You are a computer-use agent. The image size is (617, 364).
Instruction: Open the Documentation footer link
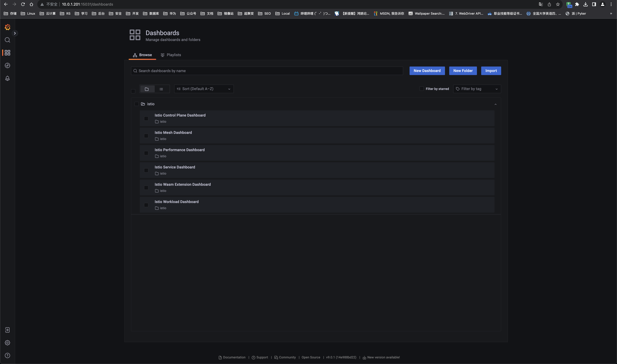[232, 357]
